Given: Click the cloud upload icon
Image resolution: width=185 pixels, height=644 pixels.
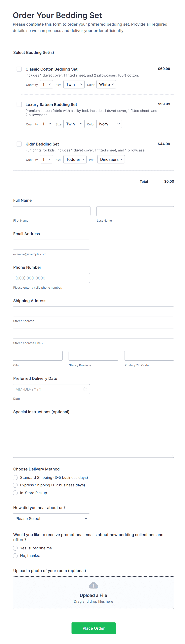Looking at the screenshot, I should pos(93,586).
